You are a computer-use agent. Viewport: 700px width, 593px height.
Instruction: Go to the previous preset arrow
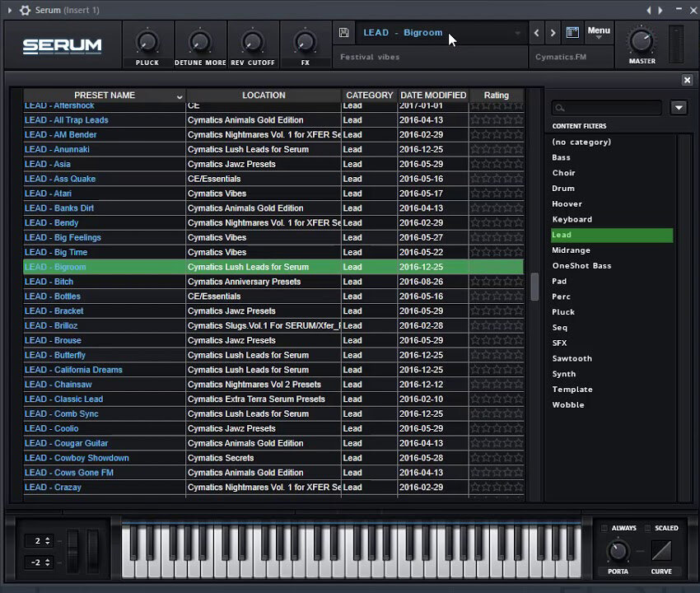point(537,33)
